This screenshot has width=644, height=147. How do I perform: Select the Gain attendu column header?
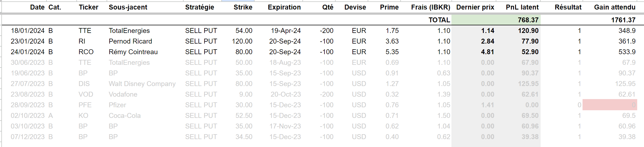point(615,7)
